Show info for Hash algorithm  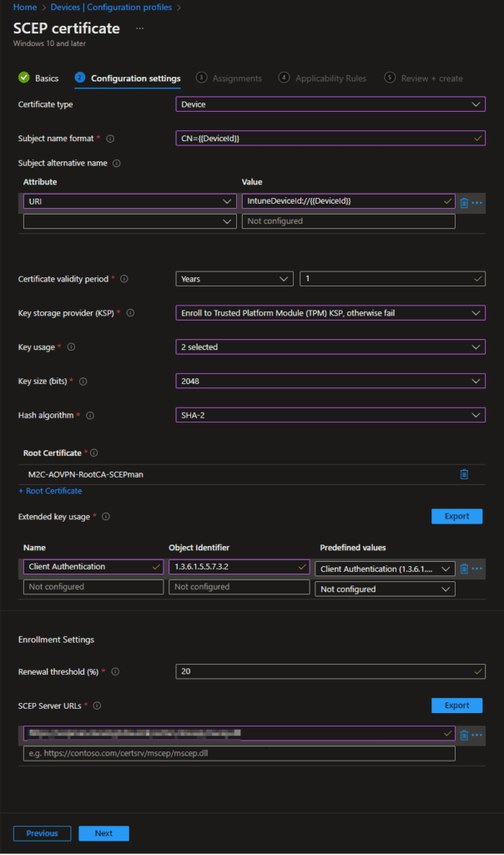(90, 416)
